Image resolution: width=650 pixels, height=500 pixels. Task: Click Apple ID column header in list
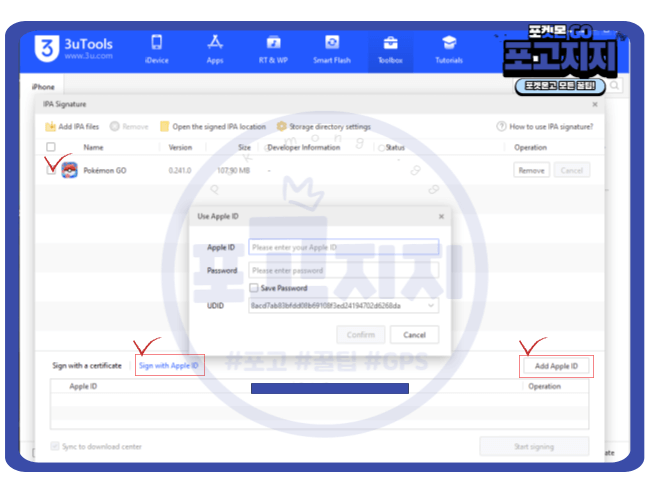[83, 386]
